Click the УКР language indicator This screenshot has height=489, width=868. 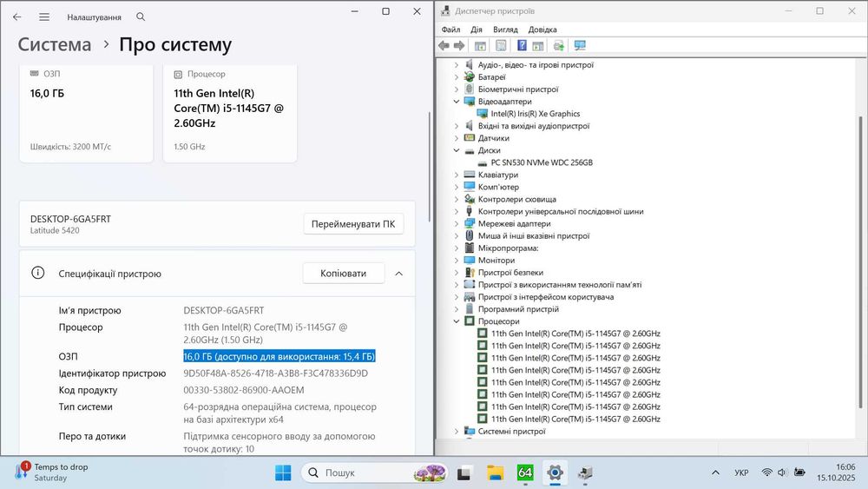pos(741,472)
